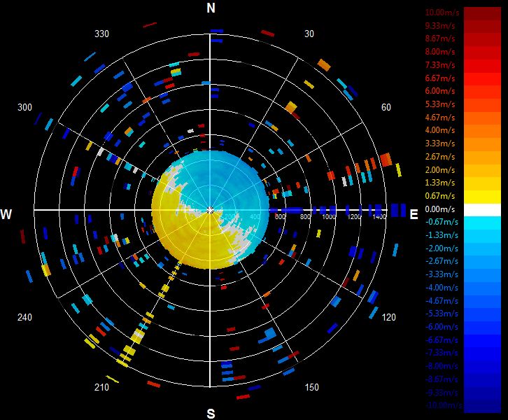Click the 0.67m/s legend label
Image resolution: width=508 pixels, height=420 pixels.
(x=440, y=196)
